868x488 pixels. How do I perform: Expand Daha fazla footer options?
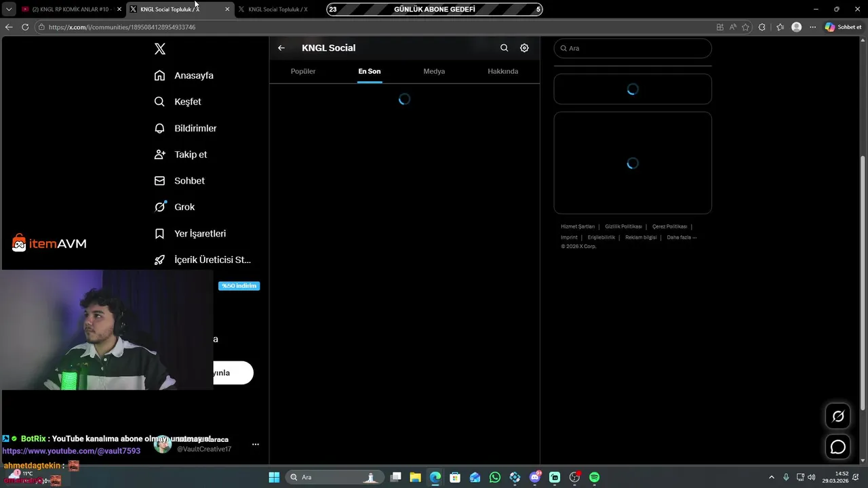point(682,237)
